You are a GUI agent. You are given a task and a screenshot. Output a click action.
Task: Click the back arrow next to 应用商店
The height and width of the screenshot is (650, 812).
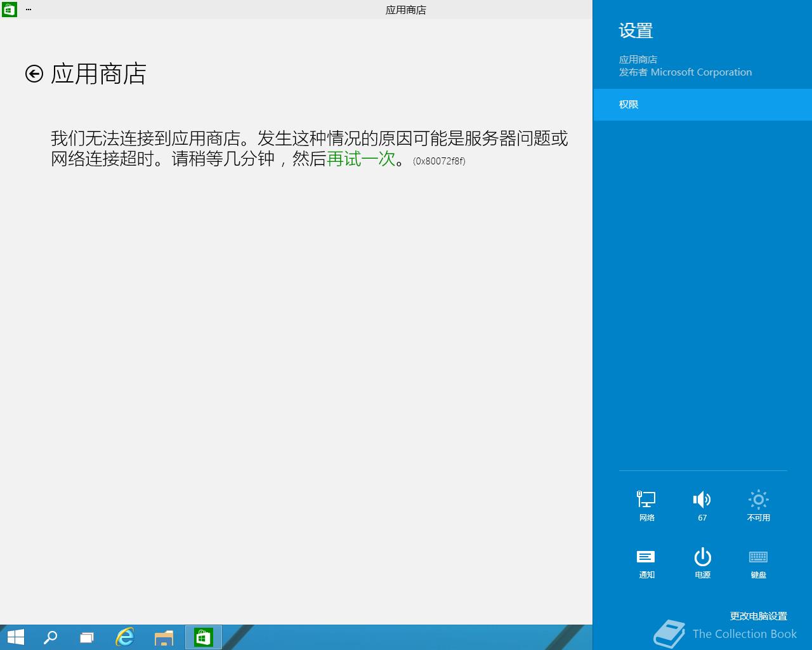[x=34, y=74]
